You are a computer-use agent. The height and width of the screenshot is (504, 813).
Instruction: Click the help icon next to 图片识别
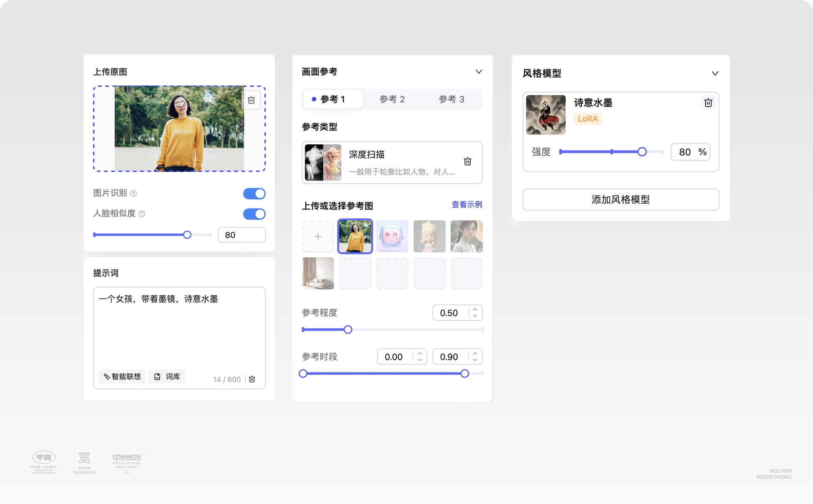pos(133,193)
